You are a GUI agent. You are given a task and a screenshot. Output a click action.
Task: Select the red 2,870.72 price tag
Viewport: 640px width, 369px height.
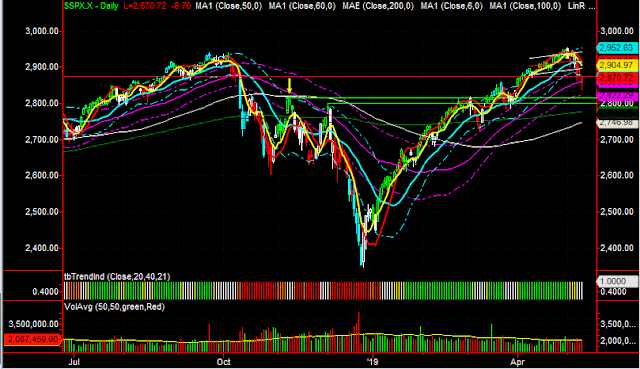[x=617, y=78]
